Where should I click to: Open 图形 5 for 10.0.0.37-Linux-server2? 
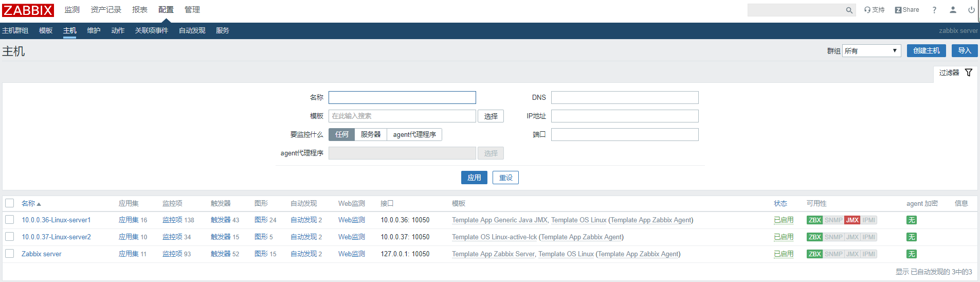coord(261,237)
